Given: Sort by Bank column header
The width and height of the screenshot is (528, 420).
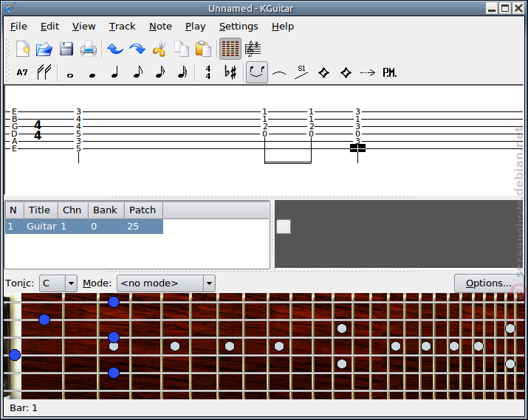Looking at the screenshot, I should (x=106, y=210).
